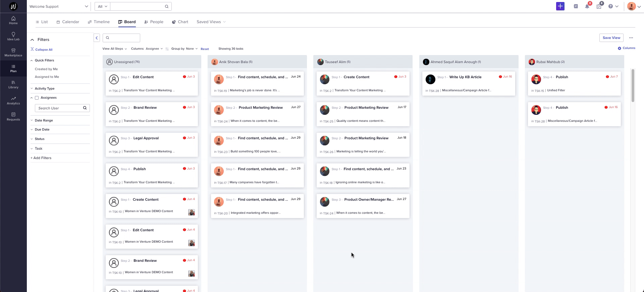Screen dimensions: 644x292
Task: Collapse the Filters section header
Action: (x=40, y=40)
